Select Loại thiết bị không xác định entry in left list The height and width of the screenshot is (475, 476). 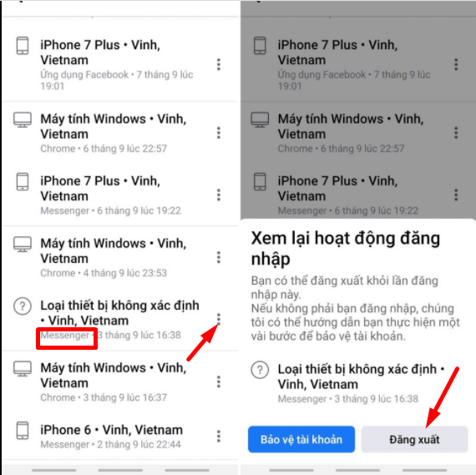click(x=120, y=320)
